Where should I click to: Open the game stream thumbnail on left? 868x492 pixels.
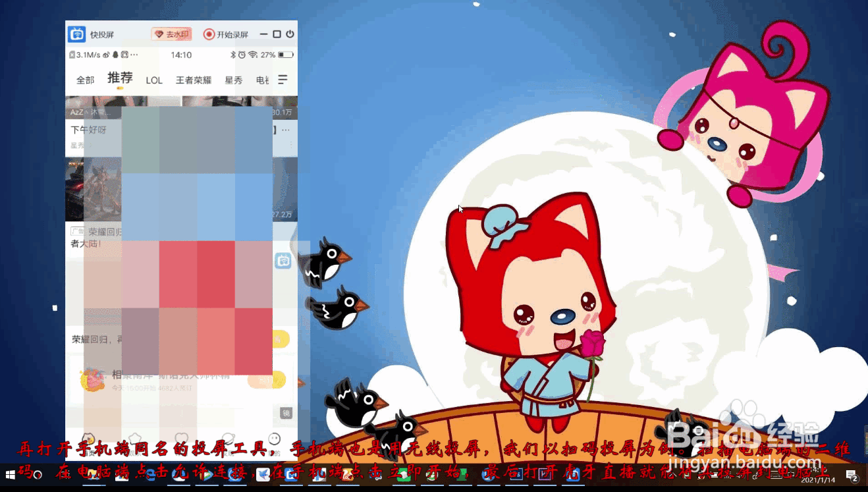click(93, 188)
